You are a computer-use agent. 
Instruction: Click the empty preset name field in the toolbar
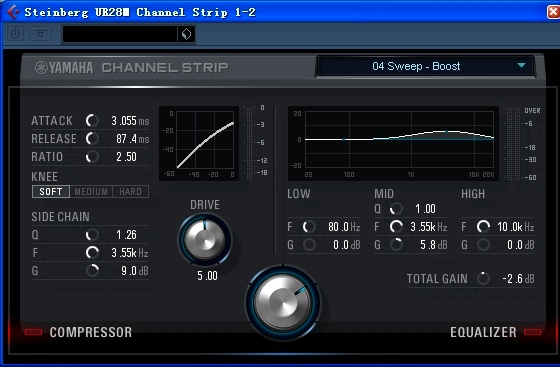tap(120, 34)
